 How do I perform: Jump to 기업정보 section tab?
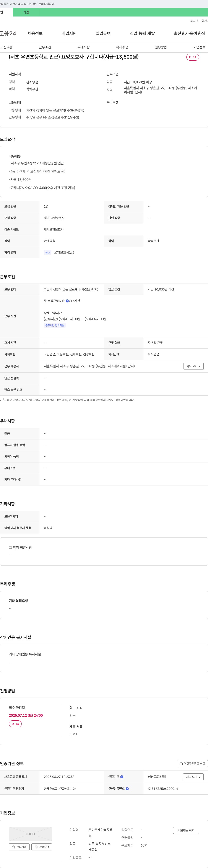(199, 47)
